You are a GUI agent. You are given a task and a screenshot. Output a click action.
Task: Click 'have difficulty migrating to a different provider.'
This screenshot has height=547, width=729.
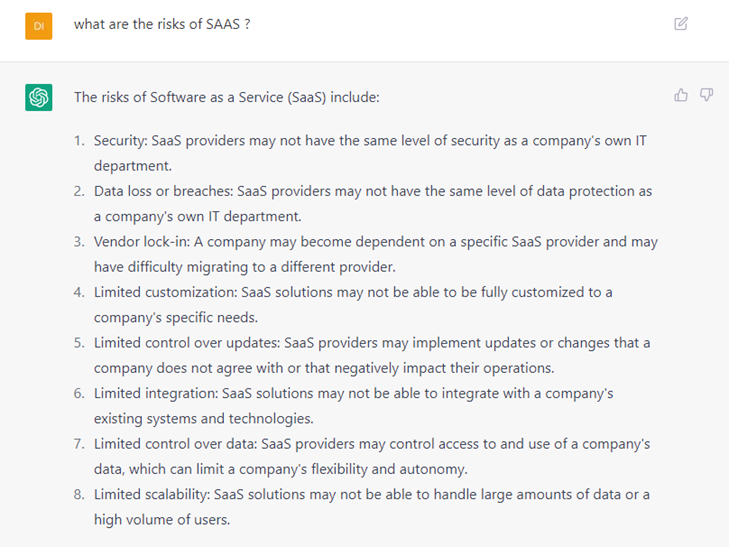[245, 267]
